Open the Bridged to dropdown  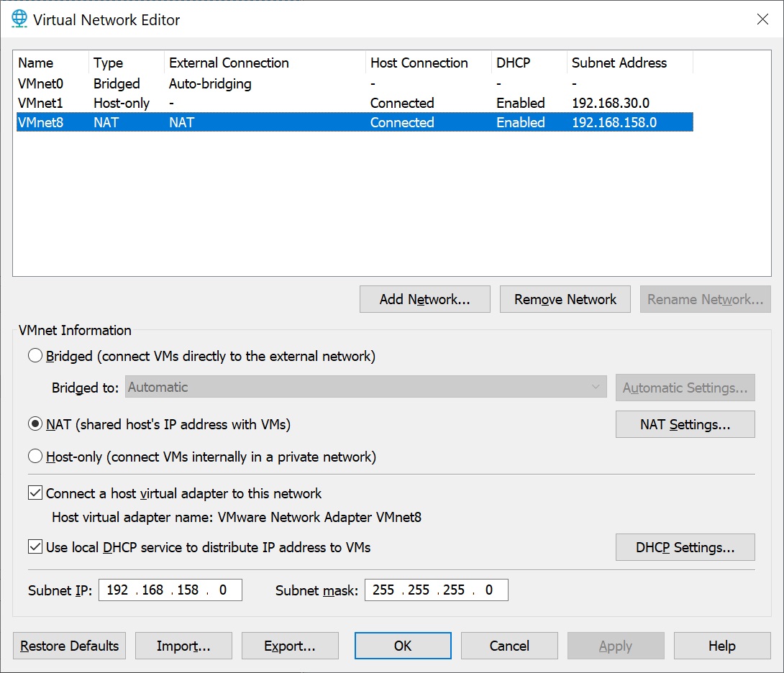pyautogui.click(x=366, y=387)
